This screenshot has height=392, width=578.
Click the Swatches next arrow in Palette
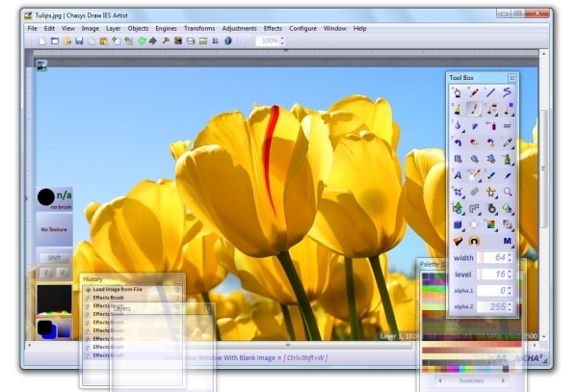(503, 380)
